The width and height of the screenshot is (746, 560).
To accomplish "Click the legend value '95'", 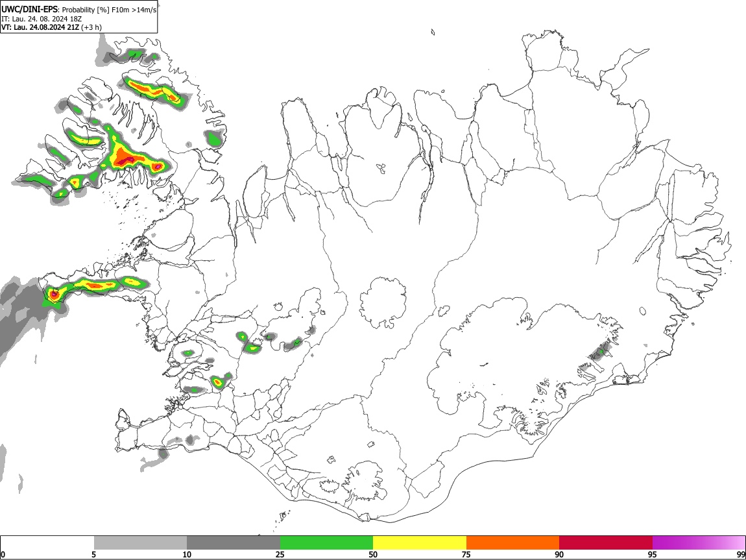I will 653,555.
